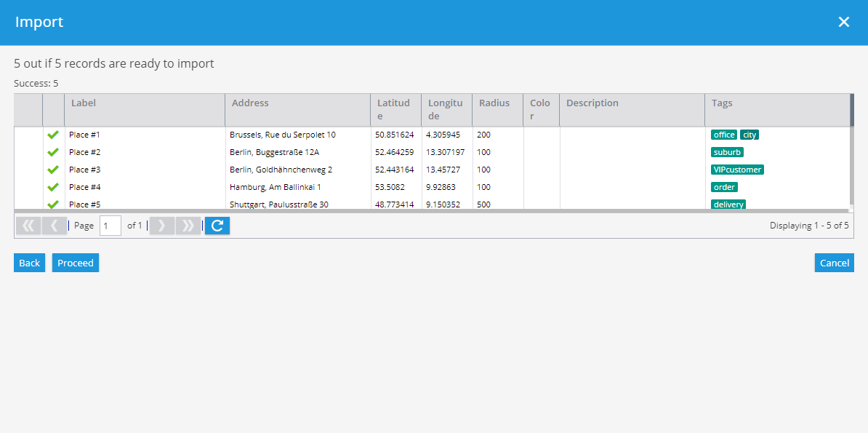The height and width of the screenshot is (433, 868).
Task: Click the Proceed button
Action: [76, 263]
